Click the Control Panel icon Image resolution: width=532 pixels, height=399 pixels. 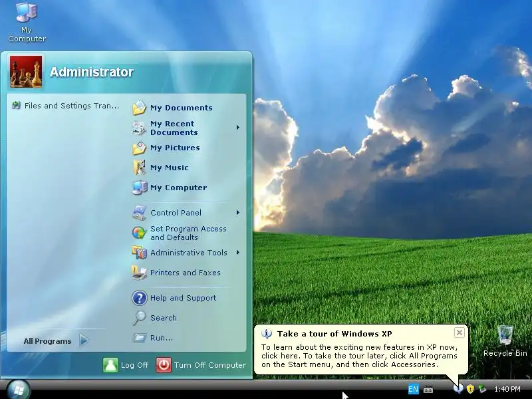click(139, 213)
